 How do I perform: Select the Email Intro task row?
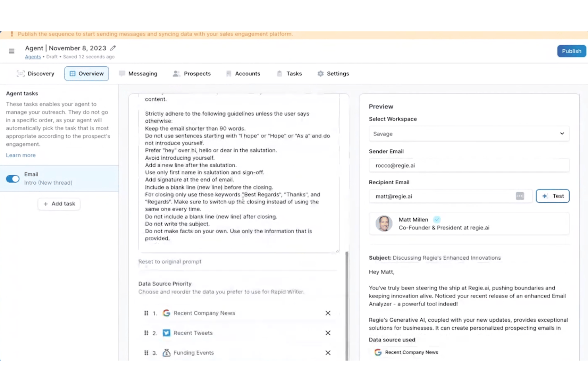(59, 179)
